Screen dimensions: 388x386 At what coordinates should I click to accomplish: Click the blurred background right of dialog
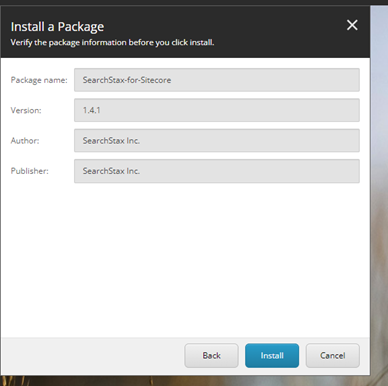[379, 193]
